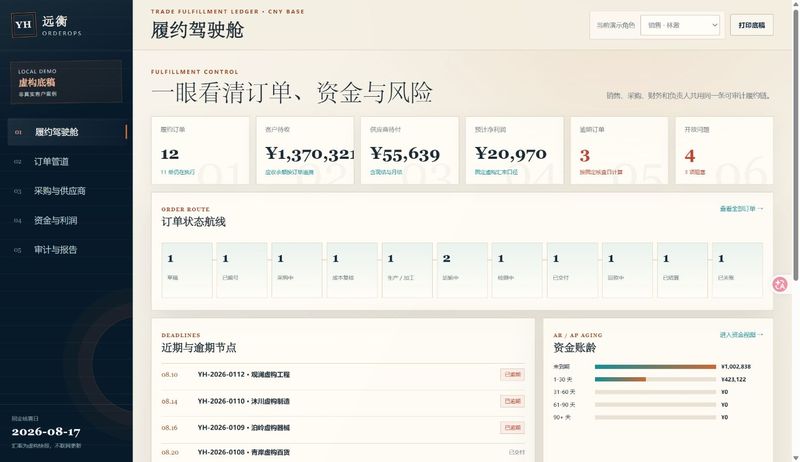Follow the 查看全部订单 link
Screen dimensions: 800x462
pos(741,209)
